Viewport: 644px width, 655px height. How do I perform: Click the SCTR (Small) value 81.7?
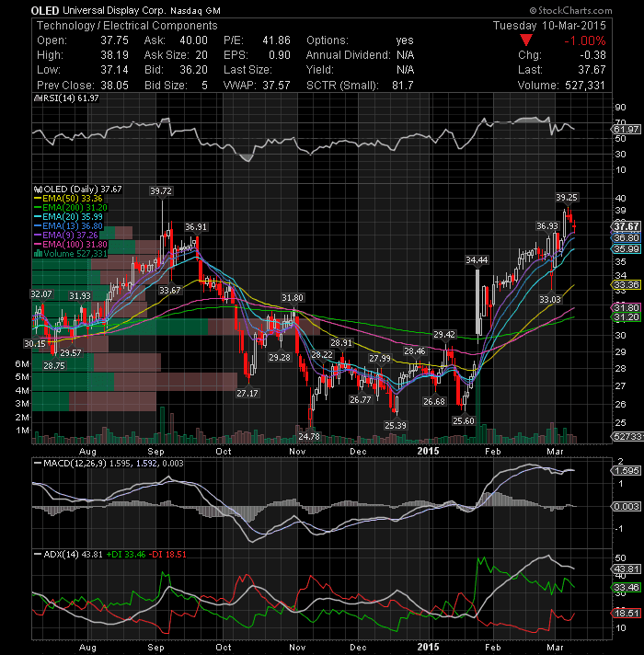coord(403,86)
